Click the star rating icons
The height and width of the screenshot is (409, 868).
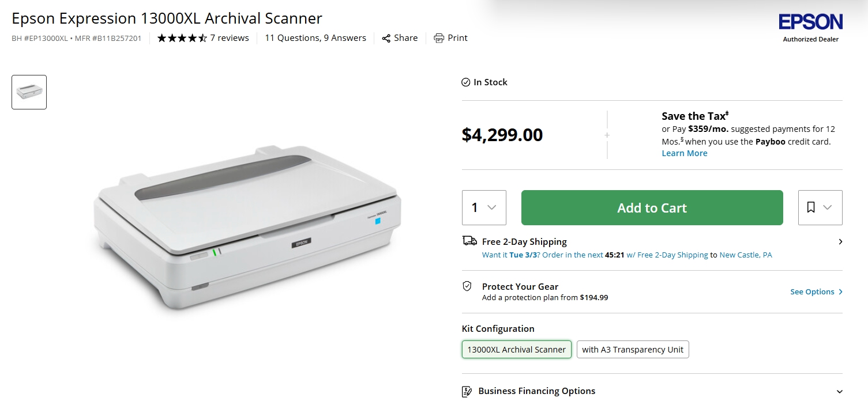pyautogui.click(x=182, y=39)
